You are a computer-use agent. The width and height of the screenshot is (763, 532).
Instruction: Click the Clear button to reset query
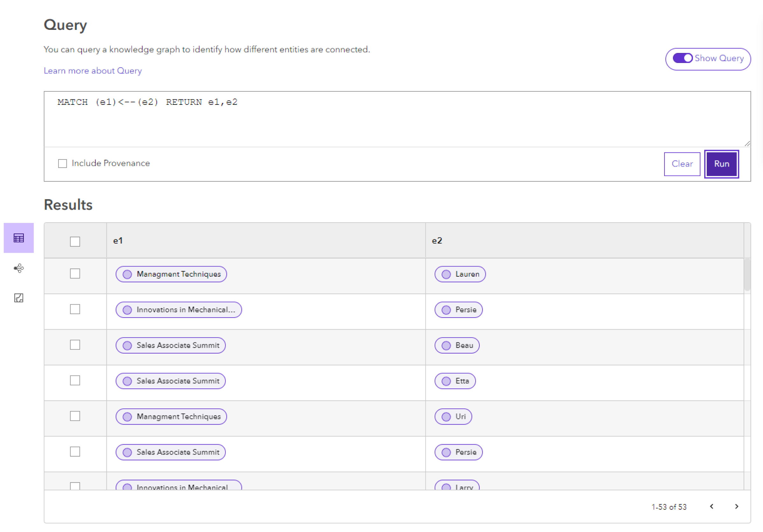[682, 163]
